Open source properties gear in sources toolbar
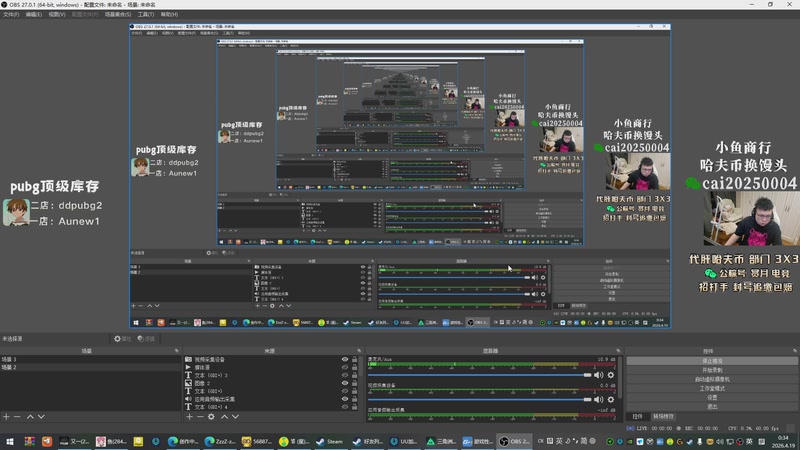Viewport: 800px width, 450px height. tap(211, 417)
